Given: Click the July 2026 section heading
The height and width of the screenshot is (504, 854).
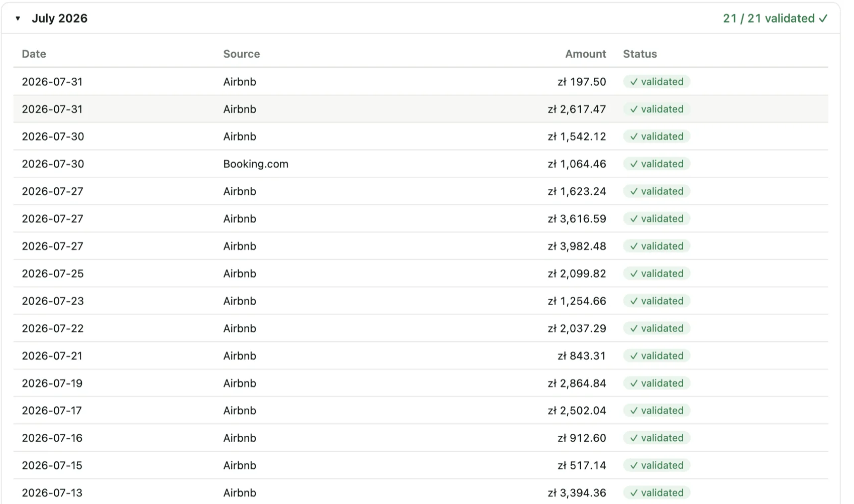Looking at the screenshot, I should click(59, 19).
